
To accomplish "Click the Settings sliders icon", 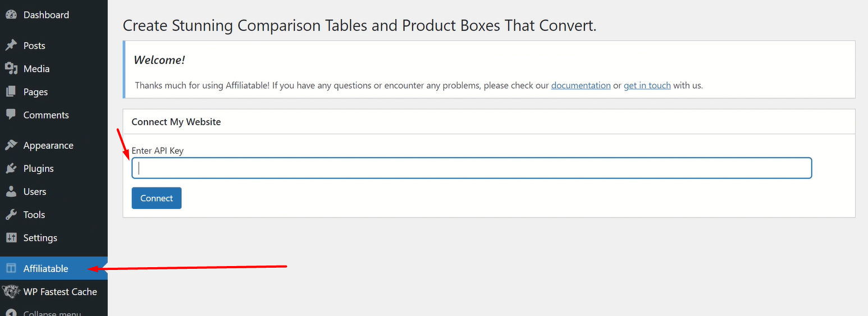I will click(x=11, y=237).
